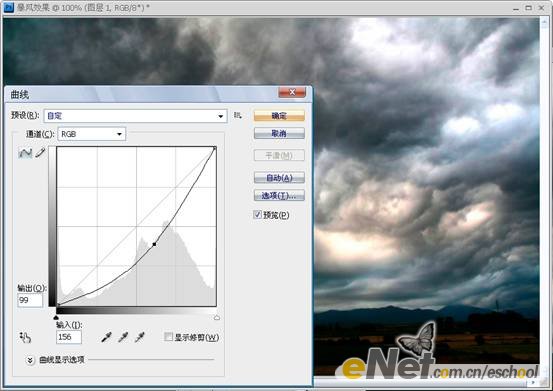Click the horizontal scrollbar arrow at bottom right

click(534, 382)
